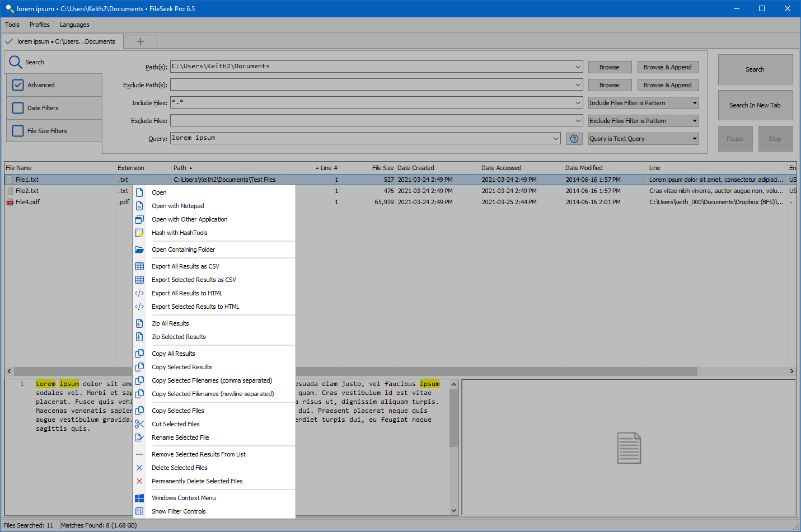801x532 pixels.
Task: Click the HashTools icon in context menu
Action: 139,233
